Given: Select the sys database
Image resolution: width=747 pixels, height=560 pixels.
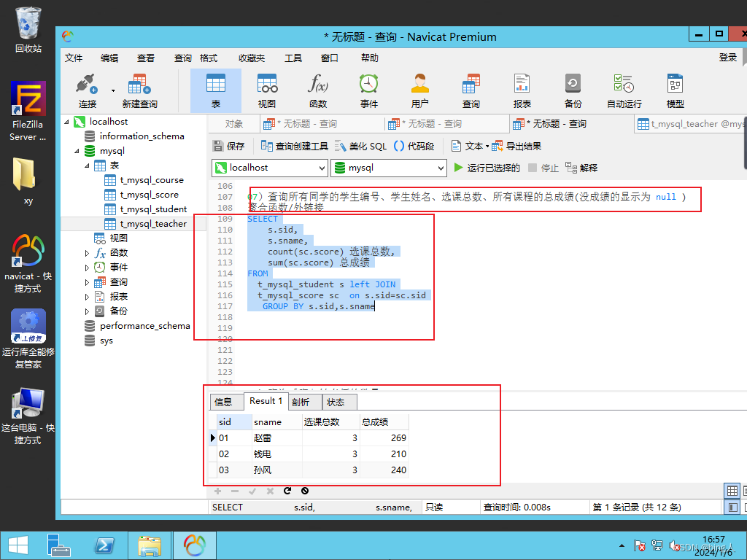Looking at the screenshot, I should [99, 341].
